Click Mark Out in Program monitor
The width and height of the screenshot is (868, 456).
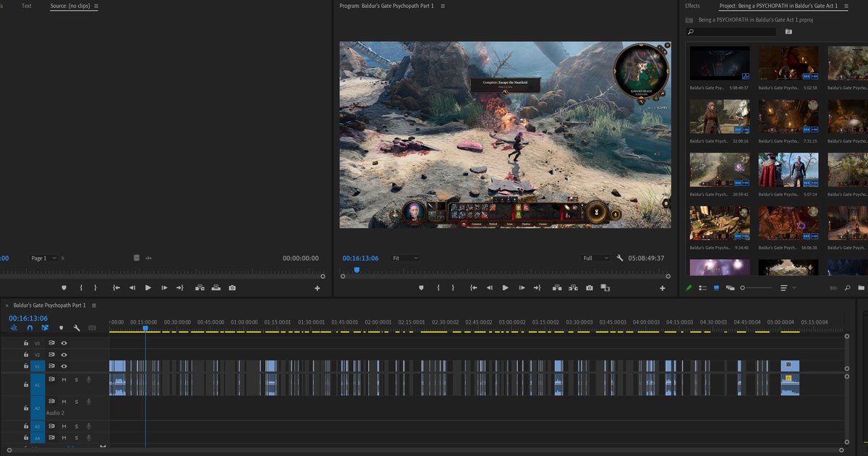point(454,287)
